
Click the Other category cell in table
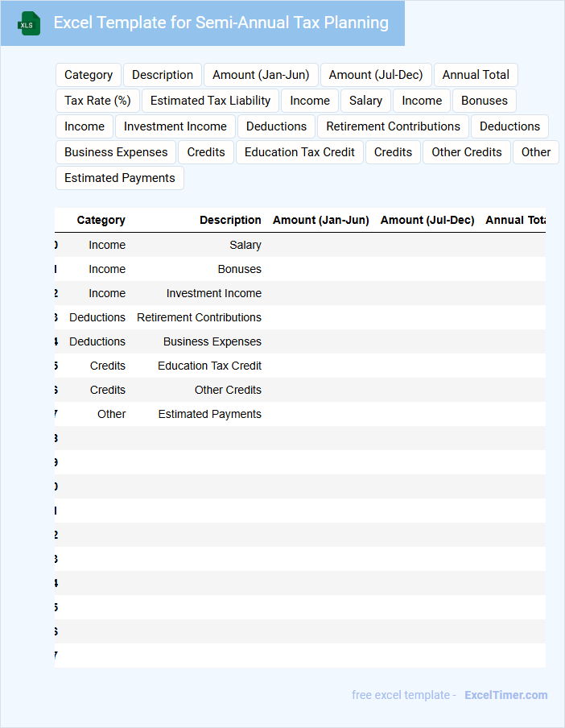111,414
